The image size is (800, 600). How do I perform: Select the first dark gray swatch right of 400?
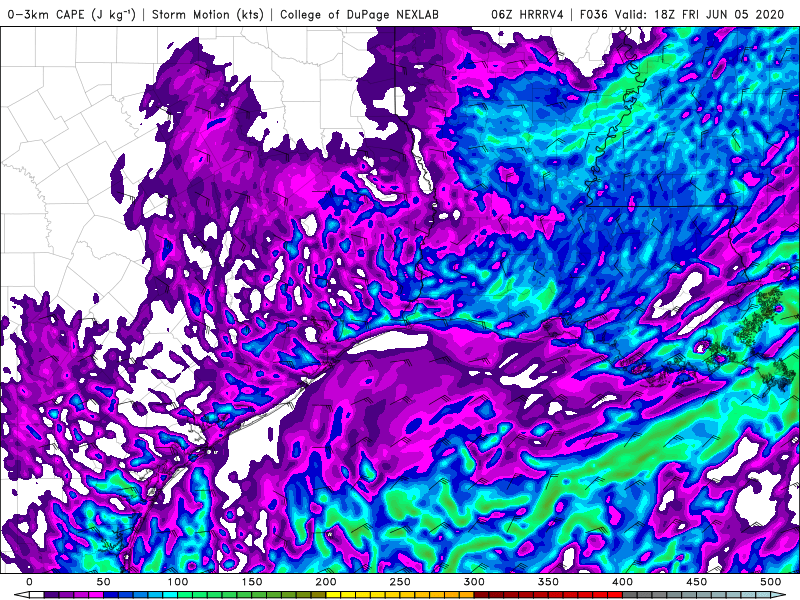(x=630, y=595)
